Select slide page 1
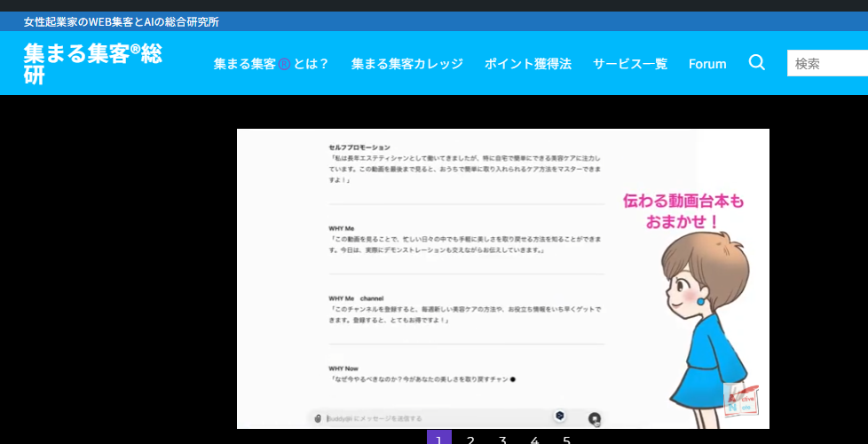 (x=438, y=439)
